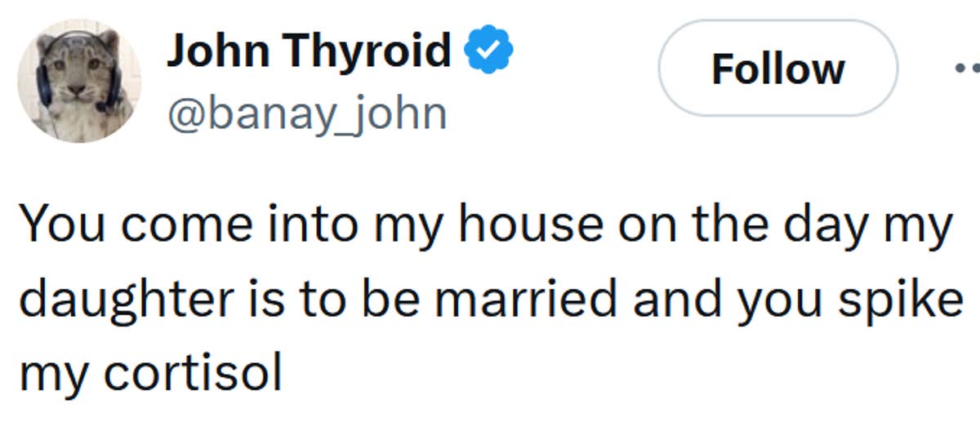
Task: Click the word "spike" in the tweet
Action: [904, 300]
